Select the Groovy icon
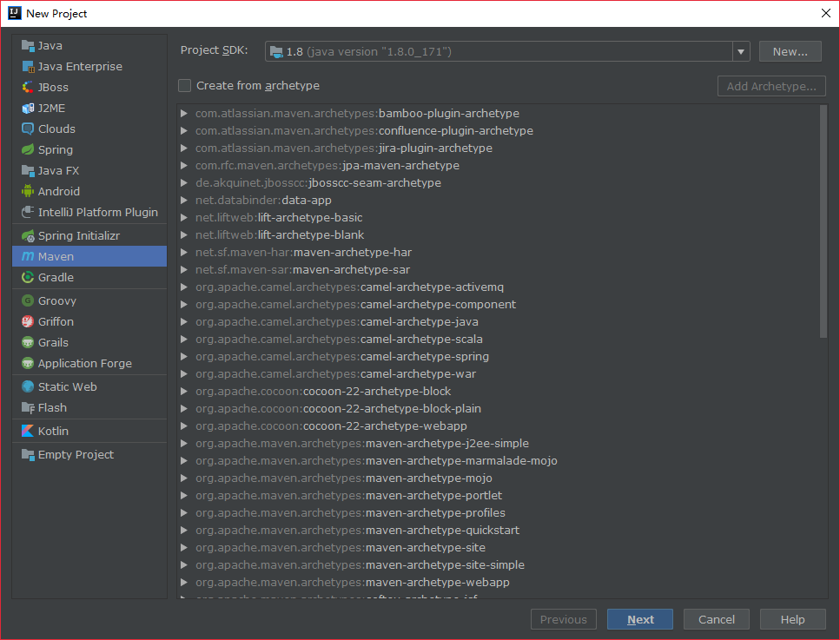The height and width of the screenshot is (640, 840). click(28, 301)
